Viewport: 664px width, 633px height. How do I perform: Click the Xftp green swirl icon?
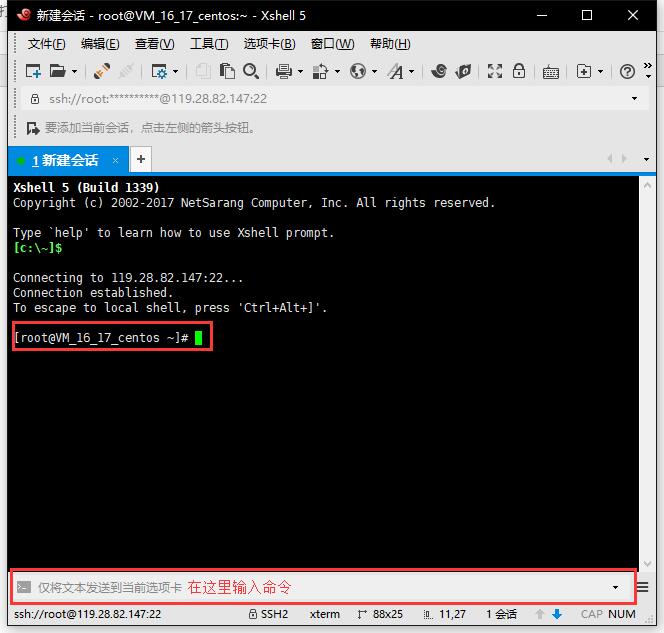click(463, 71)
